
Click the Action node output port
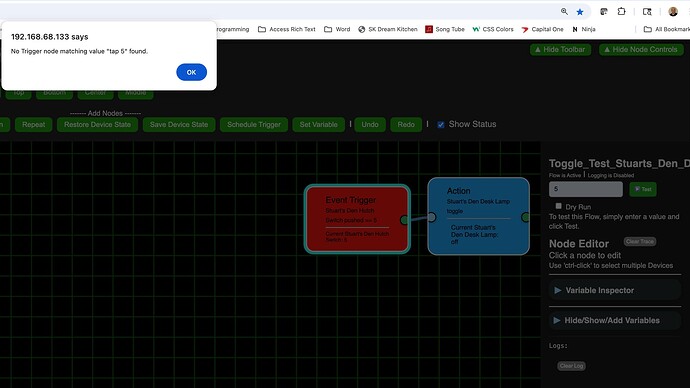(525, 217)
